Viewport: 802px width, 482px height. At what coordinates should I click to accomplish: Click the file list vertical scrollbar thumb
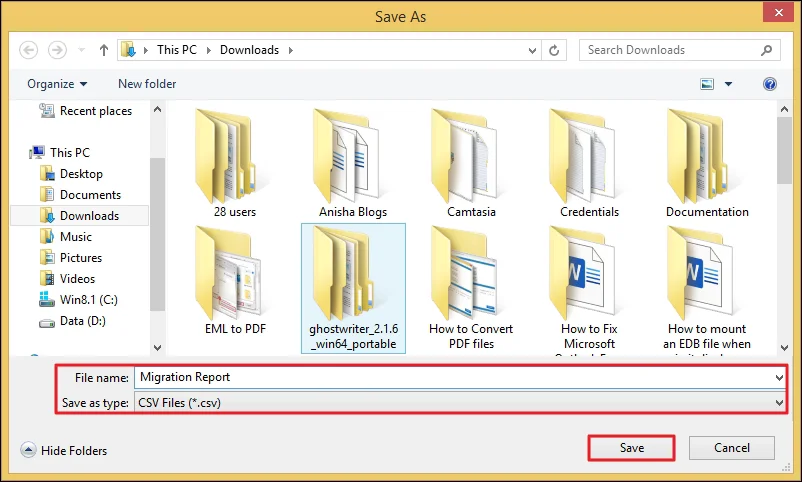tap(784, 150)
